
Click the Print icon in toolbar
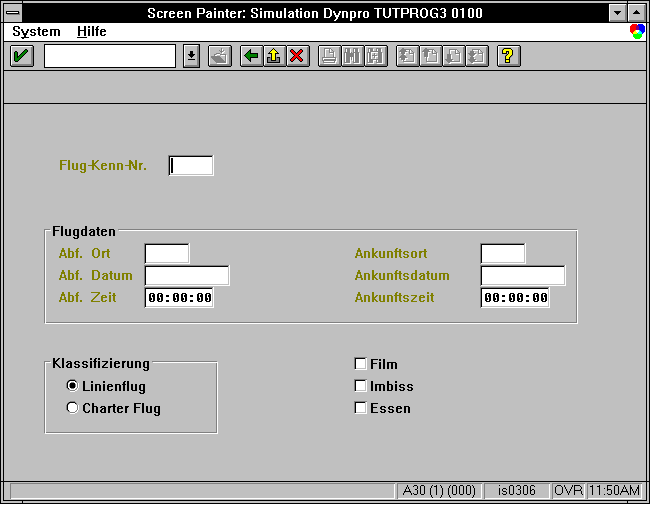(330, 56)
